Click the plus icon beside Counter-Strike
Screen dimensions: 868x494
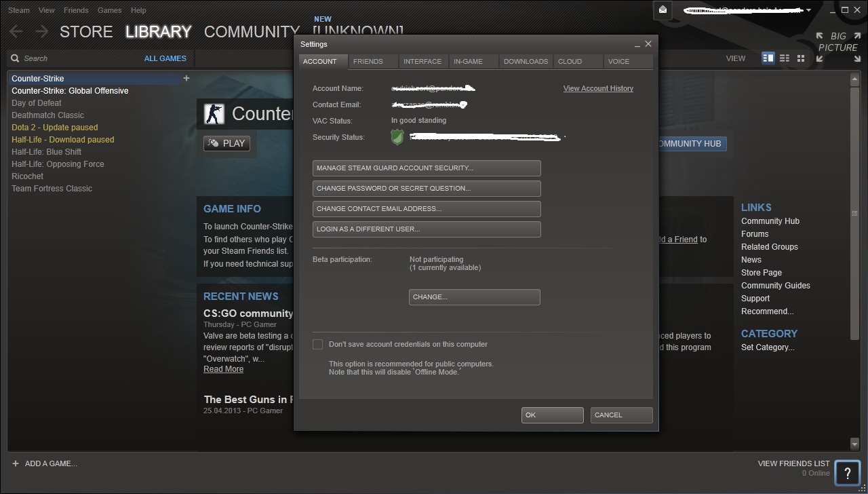(x=186, y=78)
